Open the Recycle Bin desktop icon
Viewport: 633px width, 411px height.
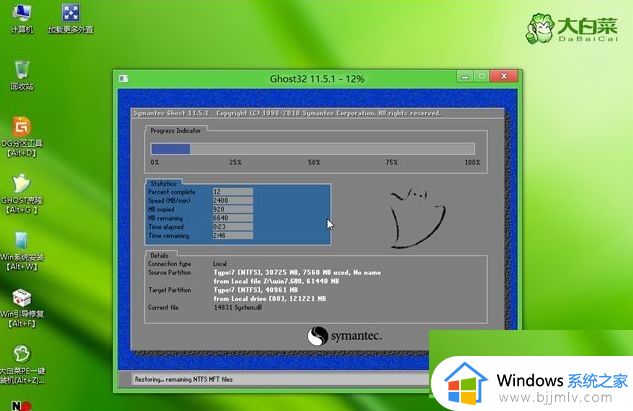pyautogui.click(x=22, y=75)
